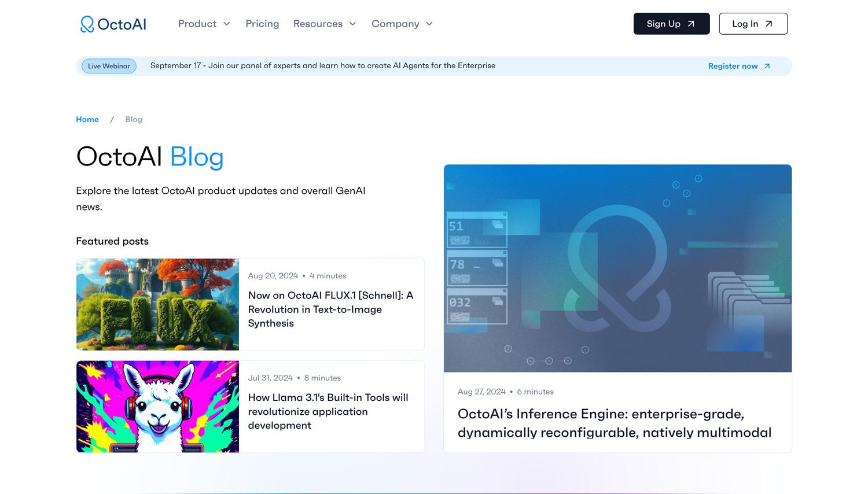868x494 pixels.
Task: Open the Llama 3.1 Built-in Tools article
Action: [328, 411]
